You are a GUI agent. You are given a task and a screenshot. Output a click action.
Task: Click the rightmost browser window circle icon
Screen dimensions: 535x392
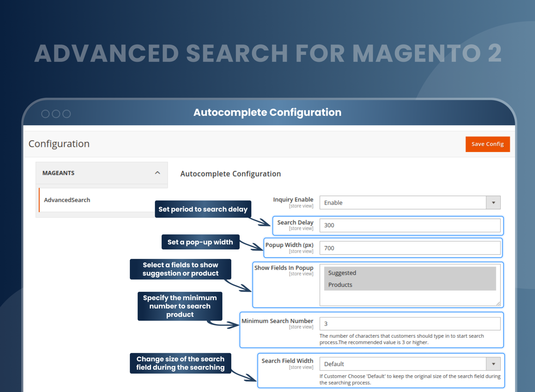(67, 114)
